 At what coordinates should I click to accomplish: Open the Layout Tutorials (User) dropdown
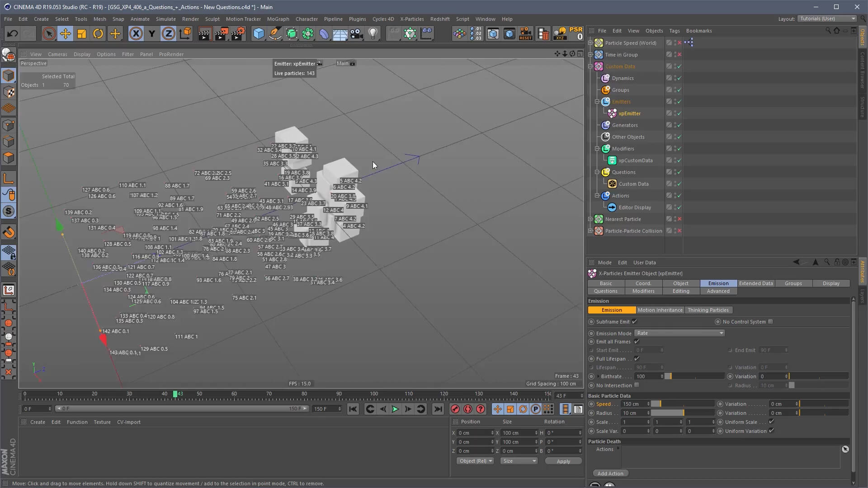point(827,19)
